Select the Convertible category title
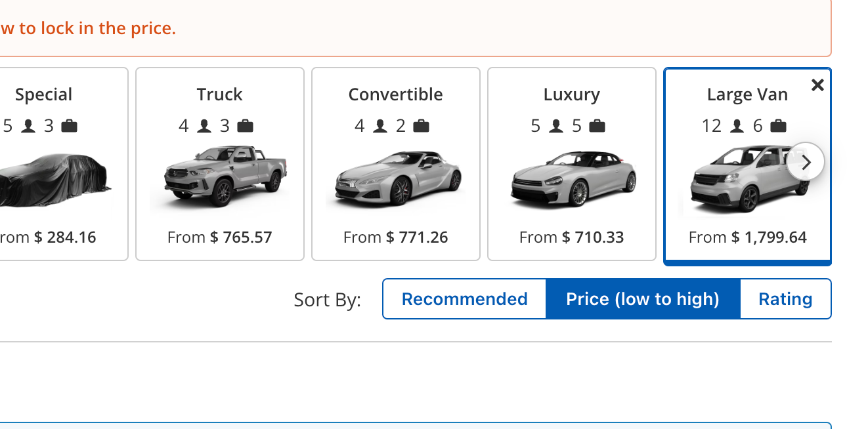868x429 pixels. (x=396, y=94)
